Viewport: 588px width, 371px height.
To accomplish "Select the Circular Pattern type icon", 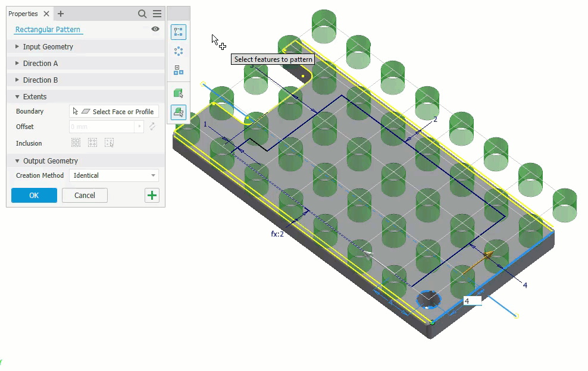I will click(179, 51).
